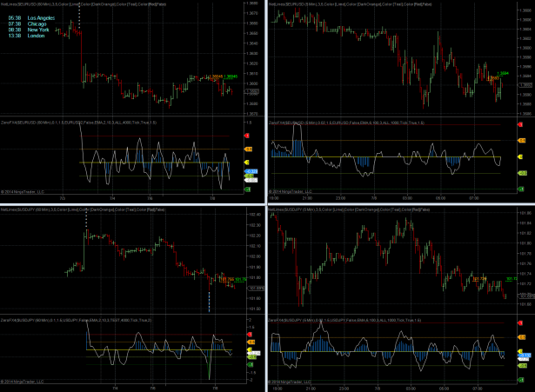Click the NetLines $EURUSD (60 Min) indicator label
This screenshot has height=392, width=535.
click(x=84, y=4)
